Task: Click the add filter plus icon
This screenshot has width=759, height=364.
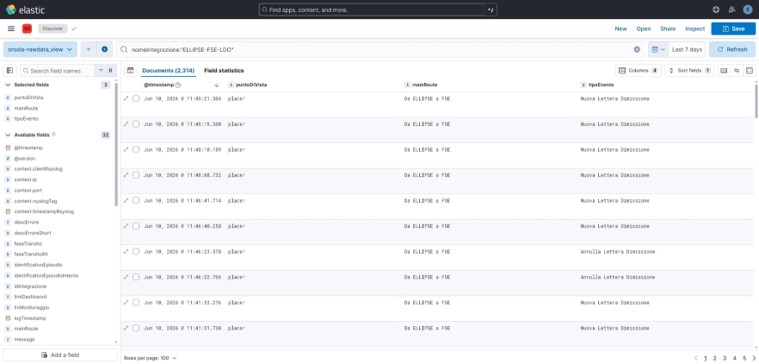Action: 105,49
